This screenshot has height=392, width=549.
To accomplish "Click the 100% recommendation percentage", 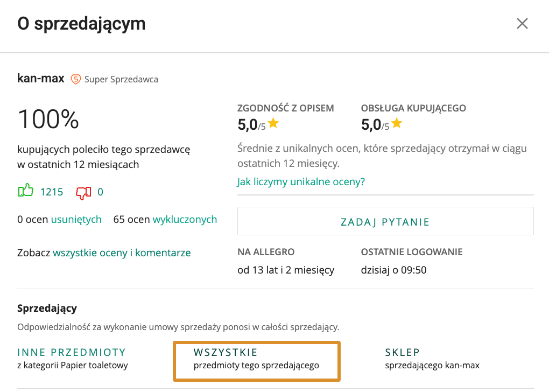I will pos(48,119).
